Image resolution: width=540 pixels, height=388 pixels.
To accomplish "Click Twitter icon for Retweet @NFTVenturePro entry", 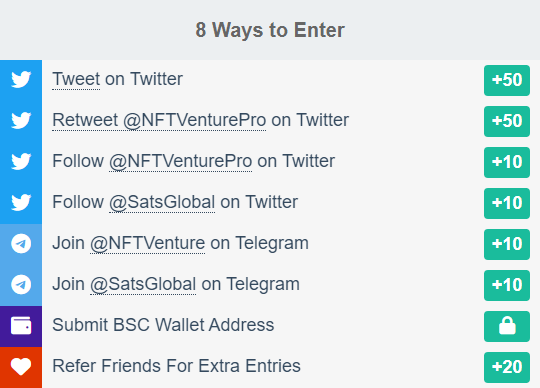I will pos(21,120).
